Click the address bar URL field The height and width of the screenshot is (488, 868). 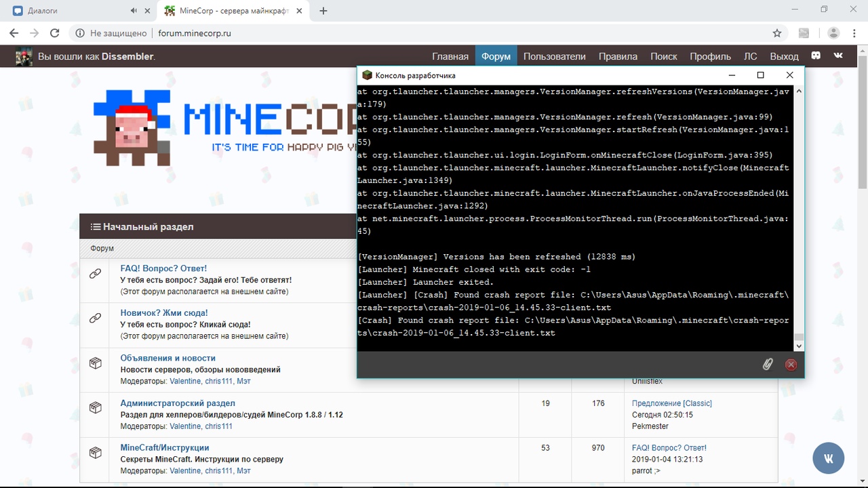point(427,33)
